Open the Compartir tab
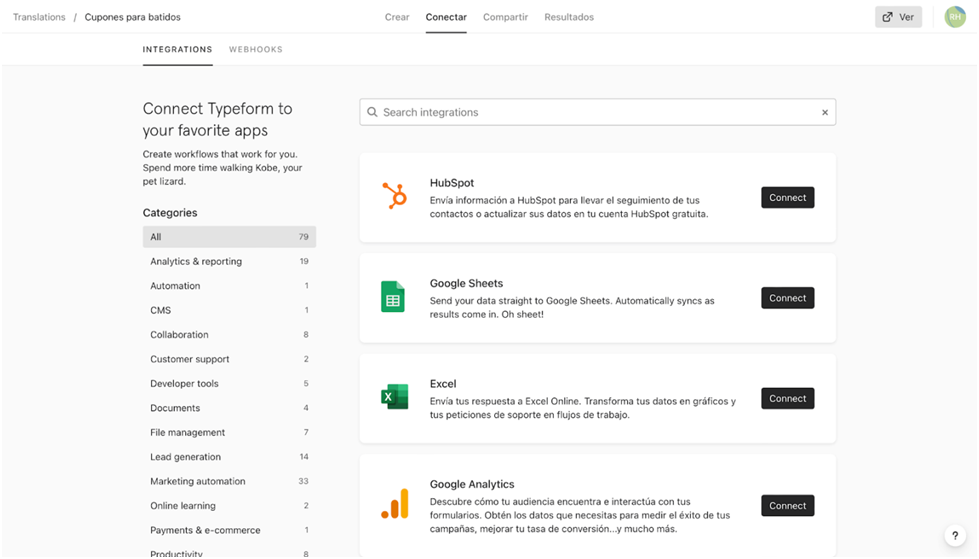979x559 pixels. click(505, 17)
